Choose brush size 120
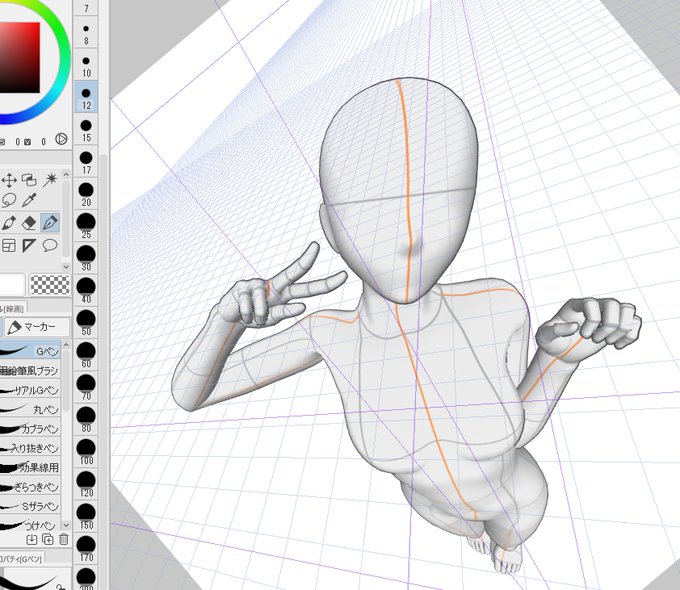The height and width of the screenshot is (590, 680). click(86, 485)
